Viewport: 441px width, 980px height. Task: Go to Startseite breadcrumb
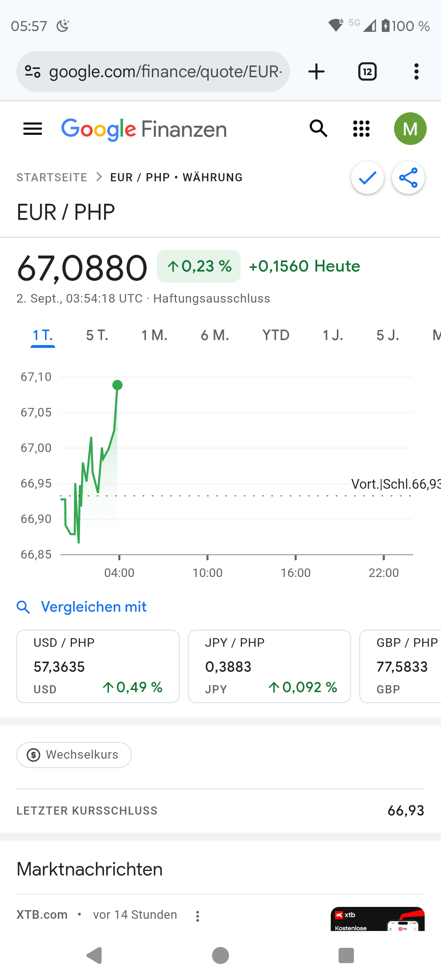tap(52, 178)
